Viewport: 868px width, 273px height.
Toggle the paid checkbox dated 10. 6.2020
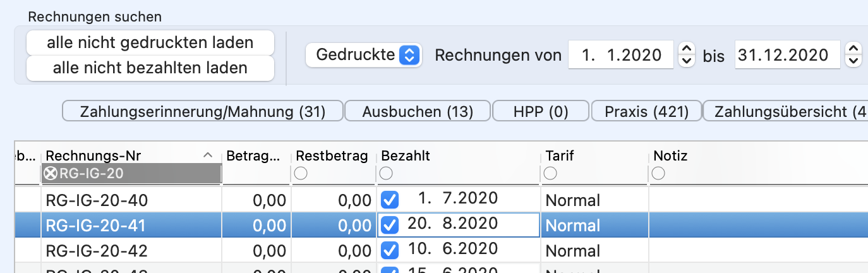click(x=390, y=250)
